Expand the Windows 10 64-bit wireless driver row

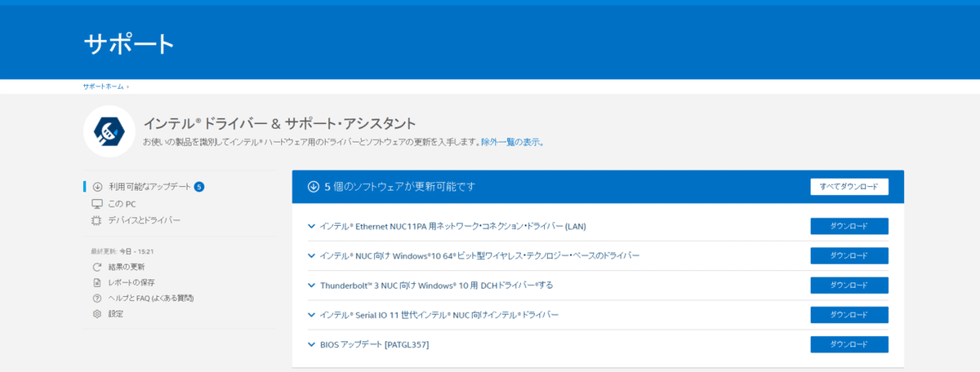[311, 255]
